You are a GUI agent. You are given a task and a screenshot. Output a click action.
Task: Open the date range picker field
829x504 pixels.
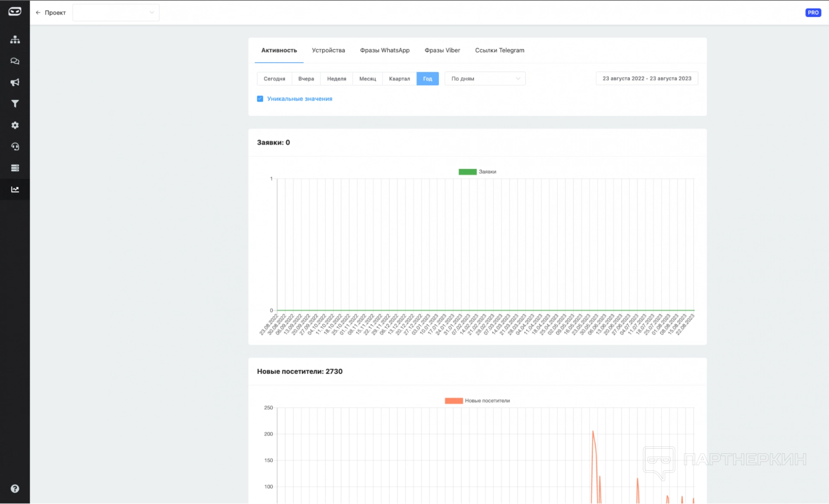[x=646, y=79]
